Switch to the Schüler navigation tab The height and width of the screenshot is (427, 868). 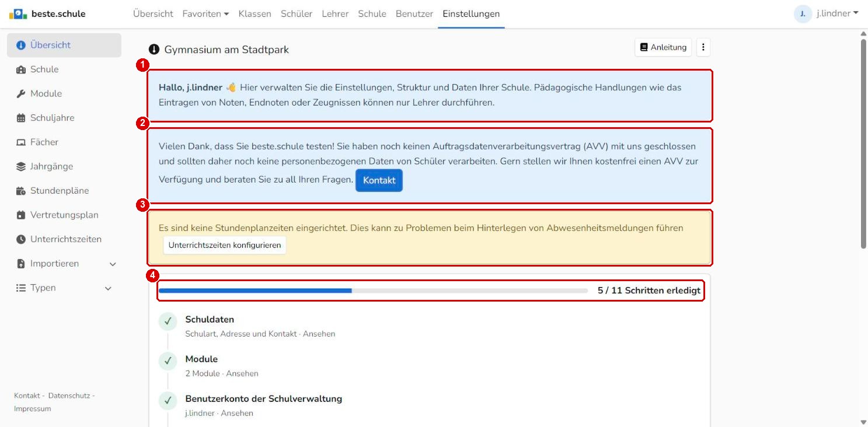(x=297, y=13)
